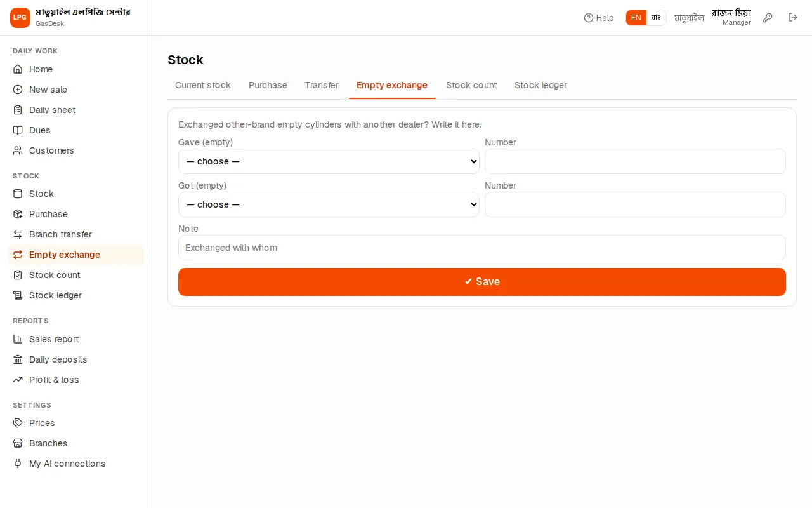This screenshot has height=508, width=812.
Task: Click the Daily deposits bank icon
Action: point(18,359)
